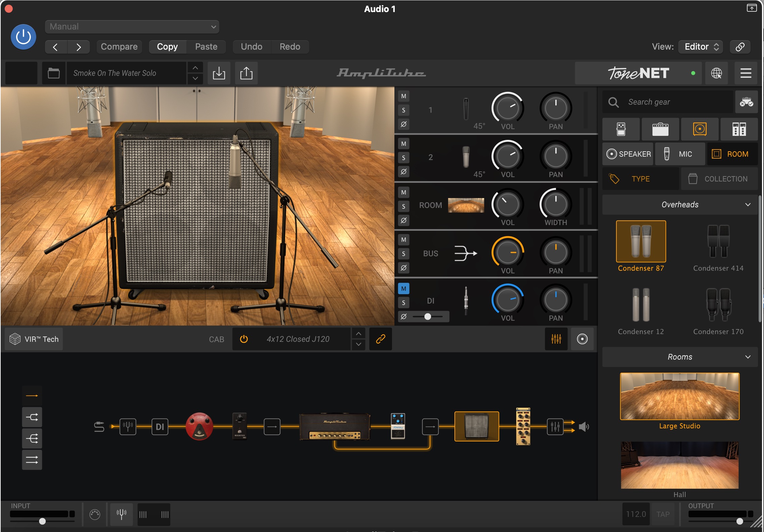This screenshot has width=764, height=532.
Task: Select the booster pedal in chain
Action: tap(239, 426)
